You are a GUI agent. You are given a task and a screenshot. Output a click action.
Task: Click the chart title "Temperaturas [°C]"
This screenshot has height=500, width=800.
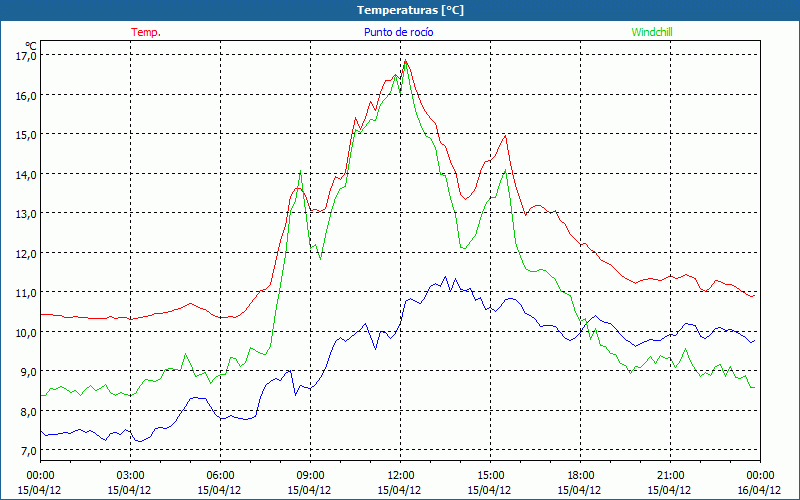tap(410, 10)
